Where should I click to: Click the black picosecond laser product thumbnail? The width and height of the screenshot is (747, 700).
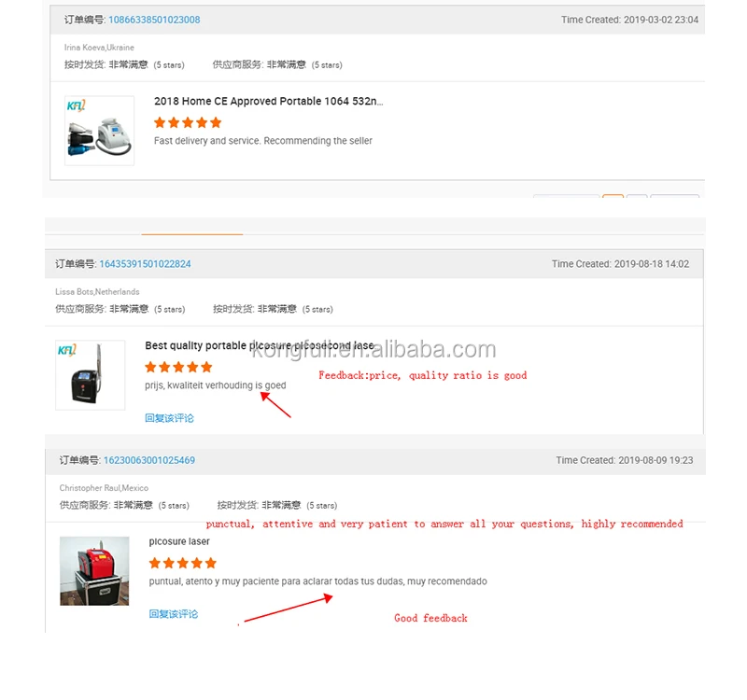(90, 375)
